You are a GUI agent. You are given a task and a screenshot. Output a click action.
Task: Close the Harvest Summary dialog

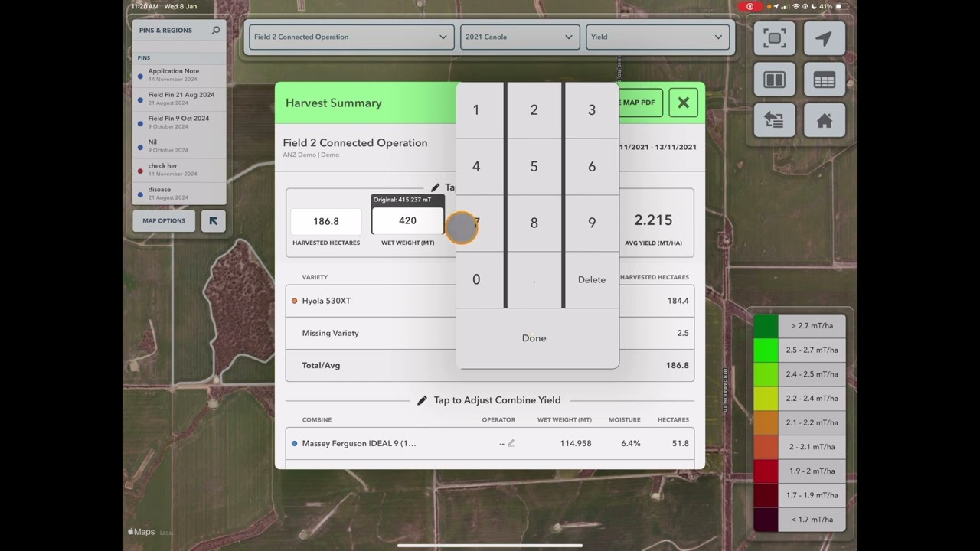[x=683, y=103]
